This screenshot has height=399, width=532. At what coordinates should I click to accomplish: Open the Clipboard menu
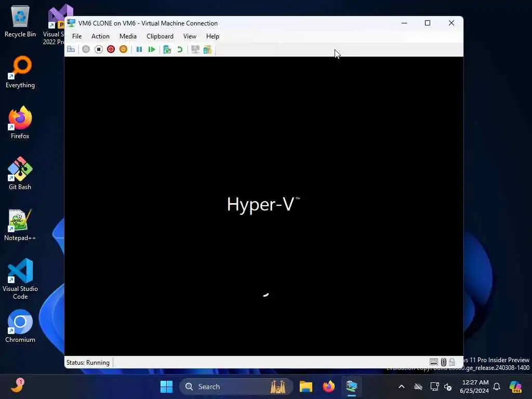click(160, 36)
